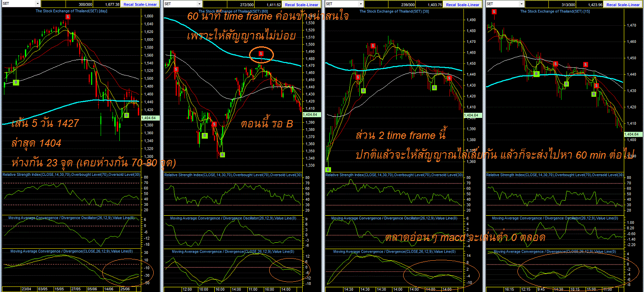This screenshot has height=292, width=644.
Task: Select the title 'The Stock Exchange of Thailand(SET) [day]'
Action: pyautogui.click(x=71, y=11)
